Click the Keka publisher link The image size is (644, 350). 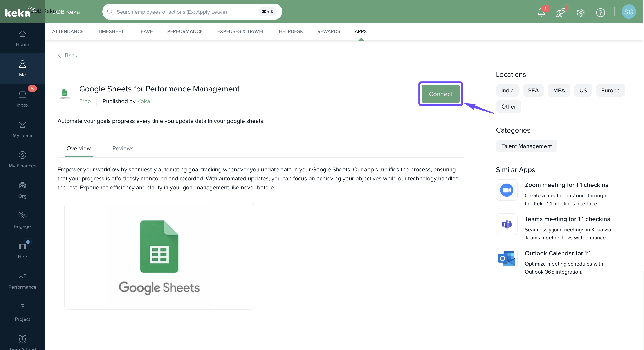144,101
